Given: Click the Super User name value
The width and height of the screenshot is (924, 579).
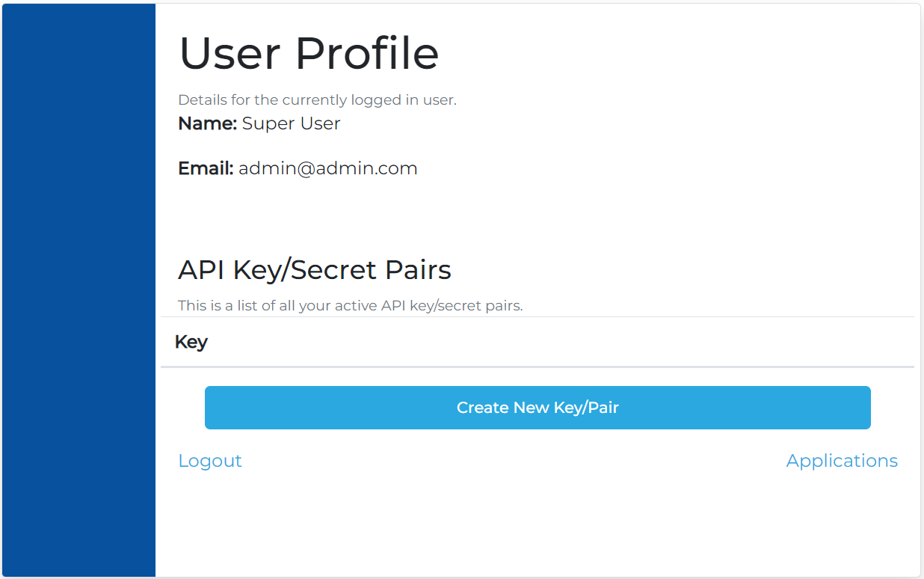Looking at the screenshot, I should (x=291, y=123).
